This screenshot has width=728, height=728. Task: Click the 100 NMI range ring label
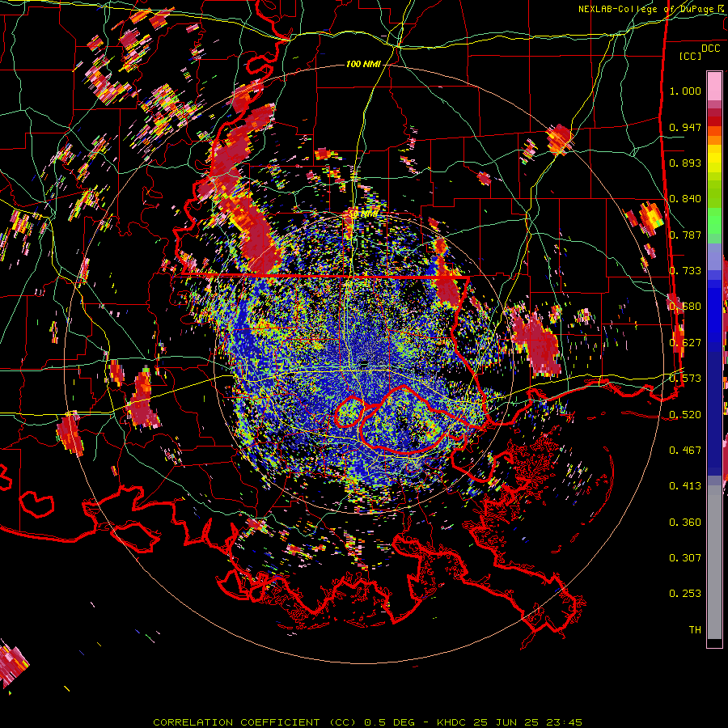[363, 64]
